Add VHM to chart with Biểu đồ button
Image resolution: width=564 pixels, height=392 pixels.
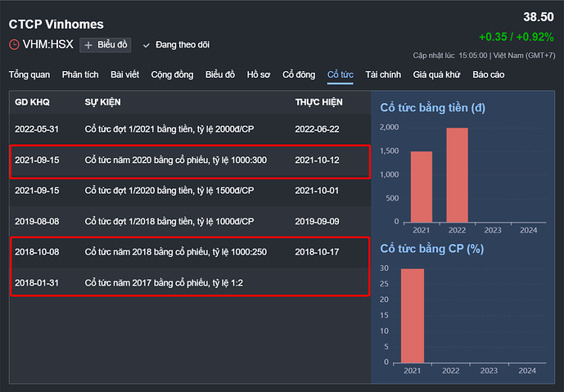(106, 45)
